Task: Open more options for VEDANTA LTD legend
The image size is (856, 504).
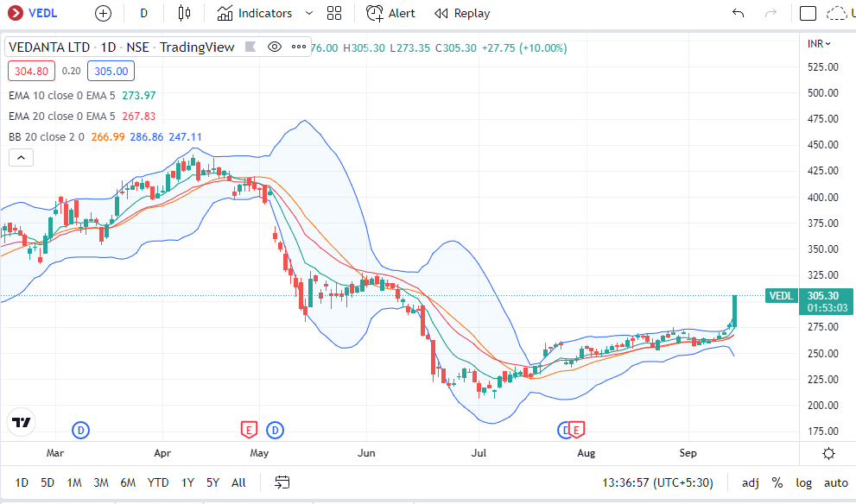Action: coord(299,47)
